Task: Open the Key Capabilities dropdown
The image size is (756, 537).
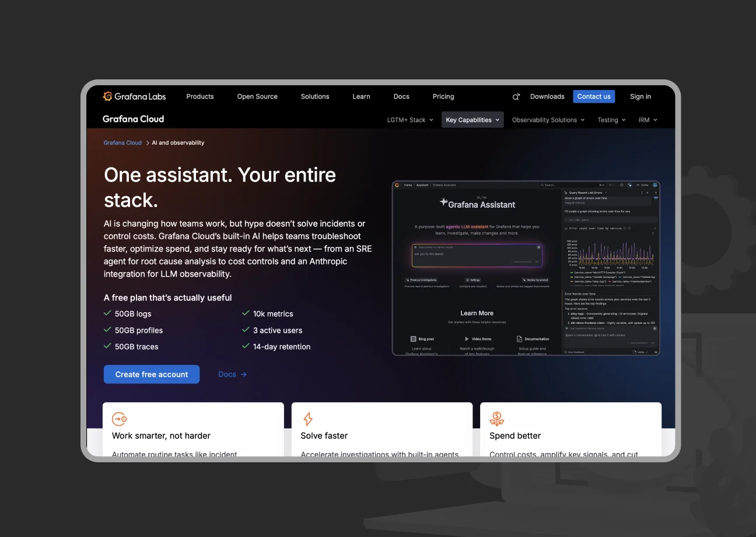Action: coord(473,120)
